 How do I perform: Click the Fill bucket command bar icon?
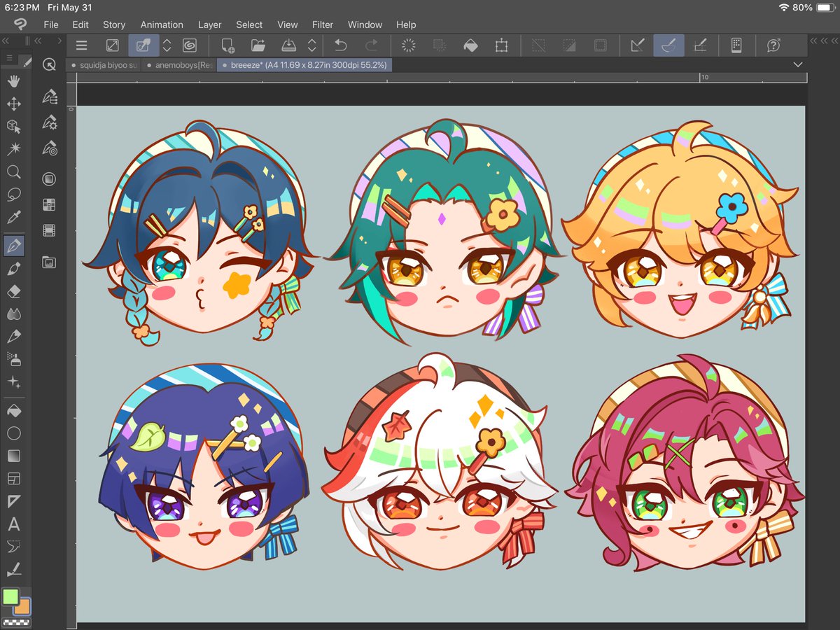tap(470, 45)
